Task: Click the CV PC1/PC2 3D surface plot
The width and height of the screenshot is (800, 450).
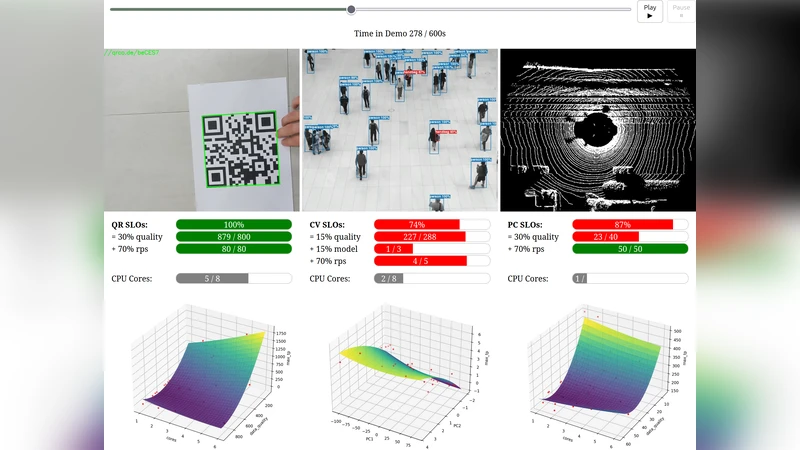Action: (x=400, y=370)
